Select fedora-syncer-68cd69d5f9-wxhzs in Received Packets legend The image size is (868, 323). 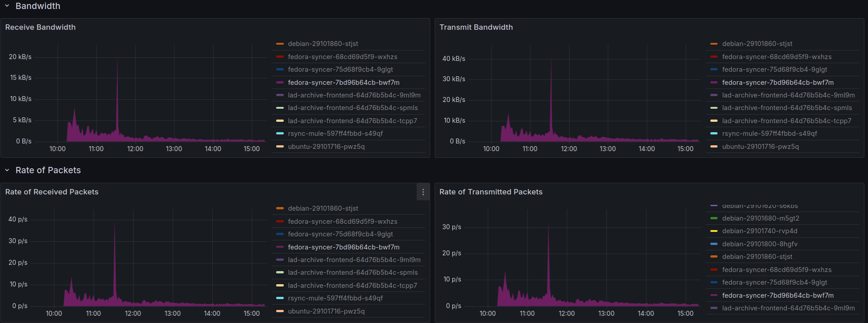click(342, 221)
